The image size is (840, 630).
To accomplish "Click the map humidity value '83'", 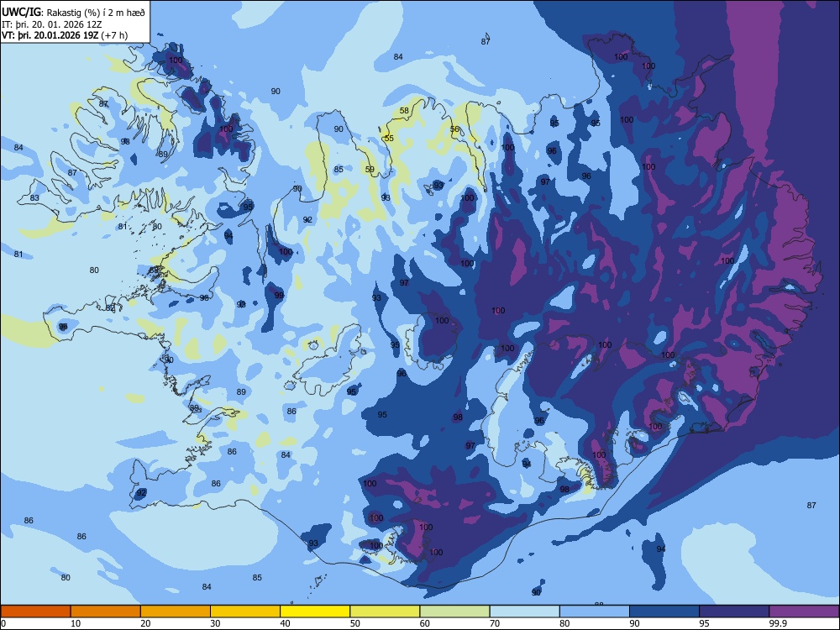I will click(x=34, y=197).
